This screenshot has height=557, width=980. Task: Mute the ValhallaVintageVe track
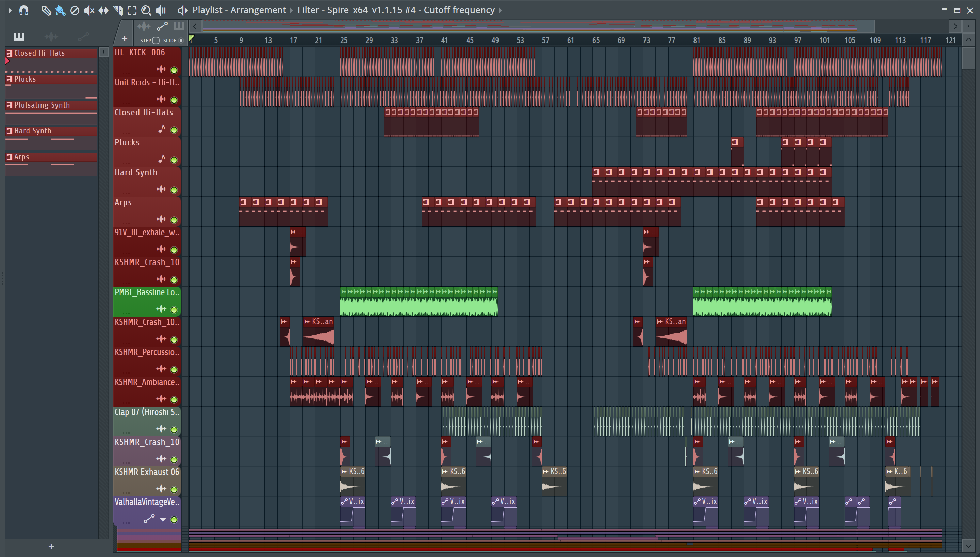(174, 520)
